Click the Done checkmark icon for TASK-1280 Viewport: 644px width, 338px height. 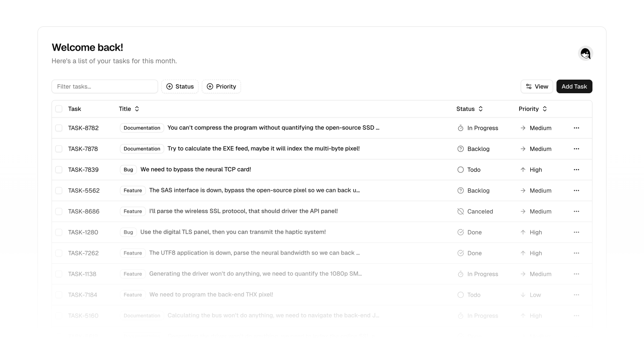tap(460, 232)
